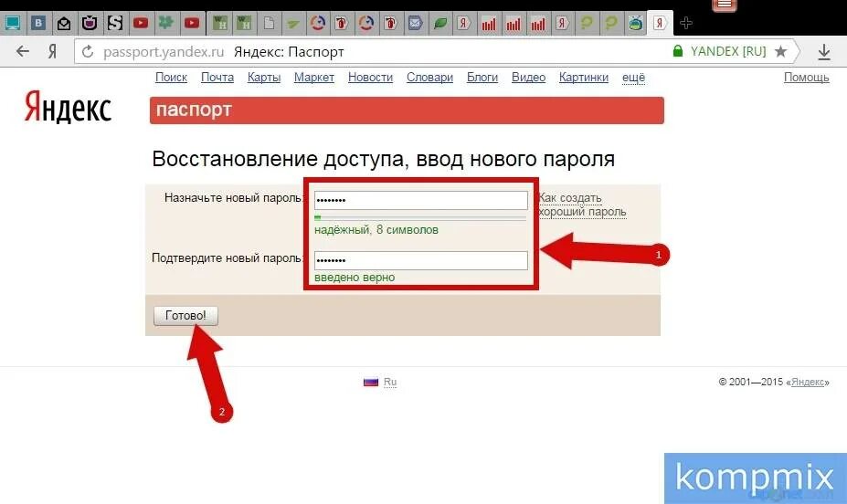This screenshot has height=504, width=847.
Task: Switch to the green leaf tab
Action: click(440, 23)
